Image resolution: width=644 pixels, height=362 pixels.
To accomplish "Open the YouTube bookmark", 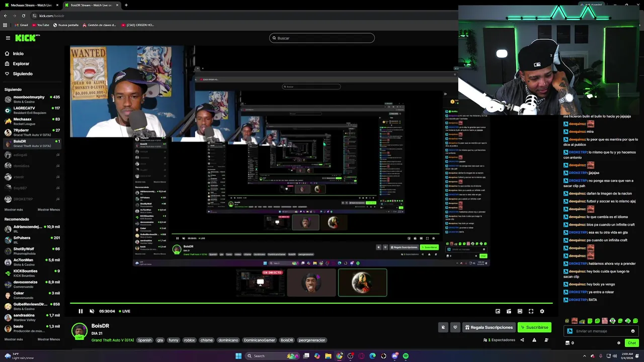I will click(x=41, y=25).
